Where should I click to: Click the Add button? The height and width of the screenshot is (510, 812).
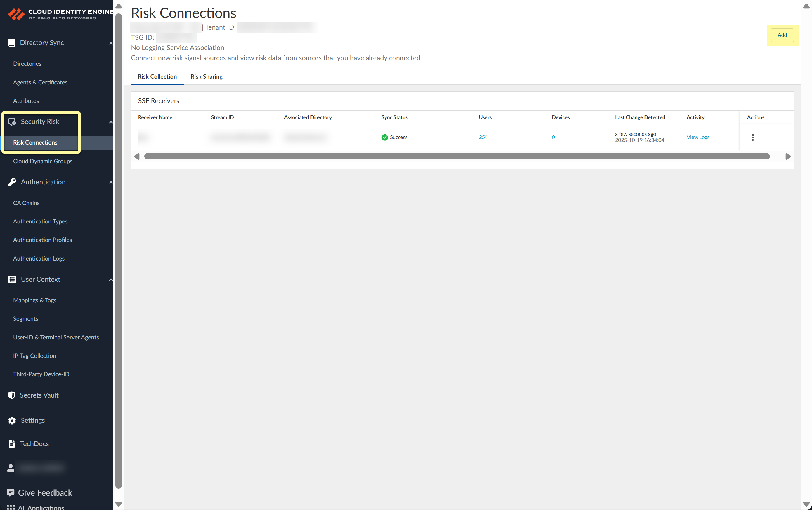[x=782, y=35]
